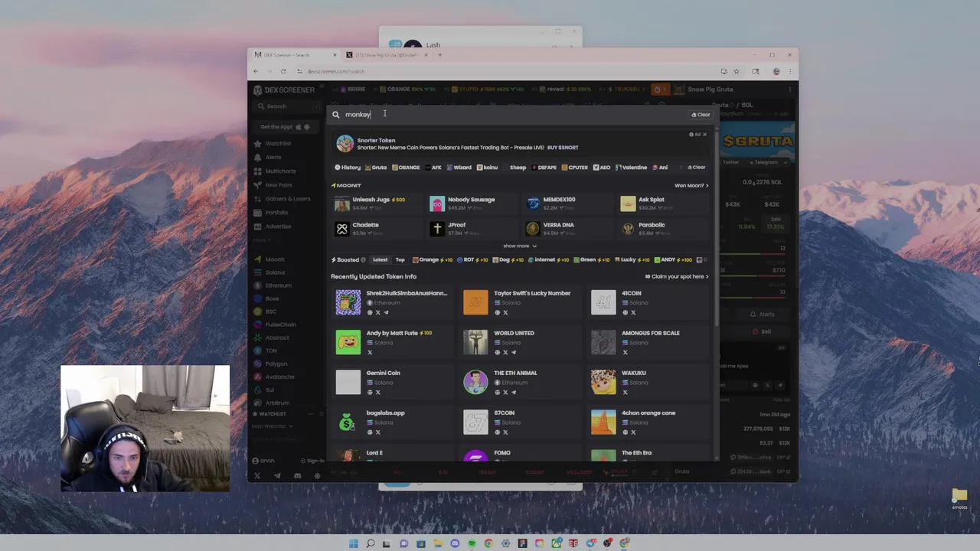The image size is (980, 551).
Task: Go back in Chrome toolbar
Action: [256, 71]
